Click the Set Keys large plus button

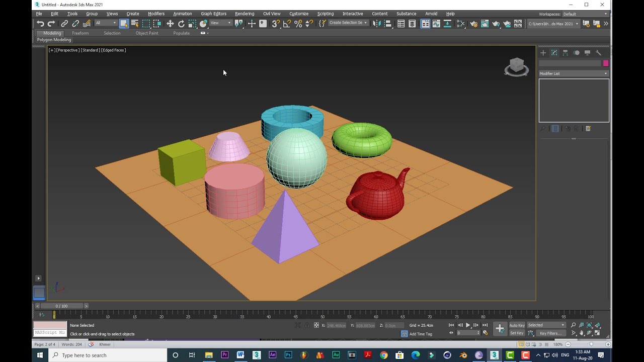(x=500, y=329)
